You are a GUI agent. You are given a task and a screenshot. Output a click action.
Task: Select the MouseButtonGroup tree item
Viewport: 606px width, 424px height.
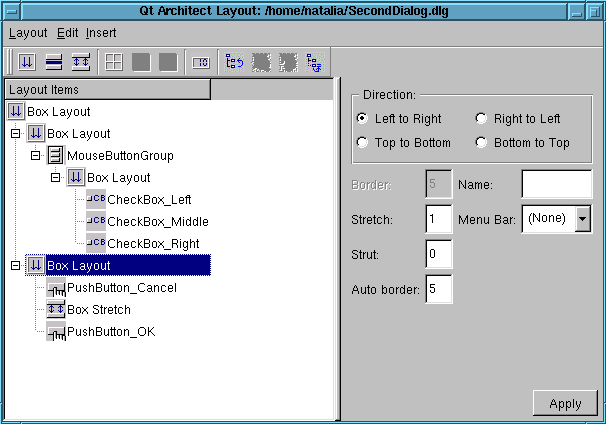point(120,155)
